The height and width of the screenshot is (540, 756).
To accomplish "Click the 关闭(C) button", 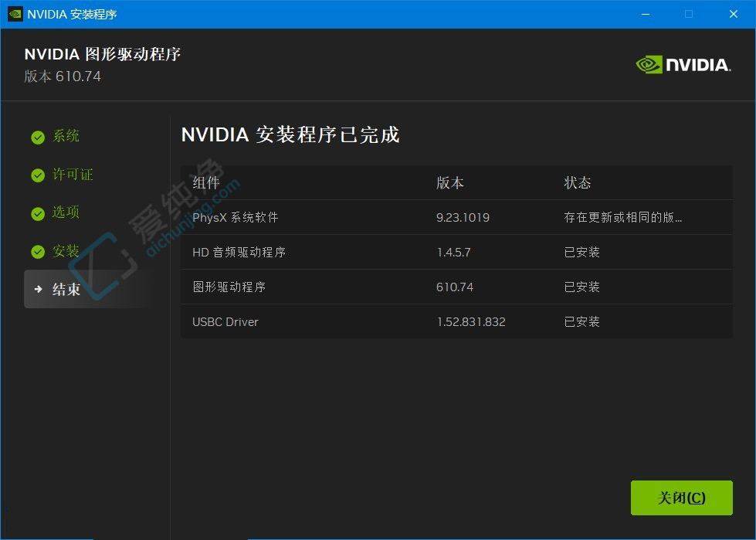I will click(681, 498).
